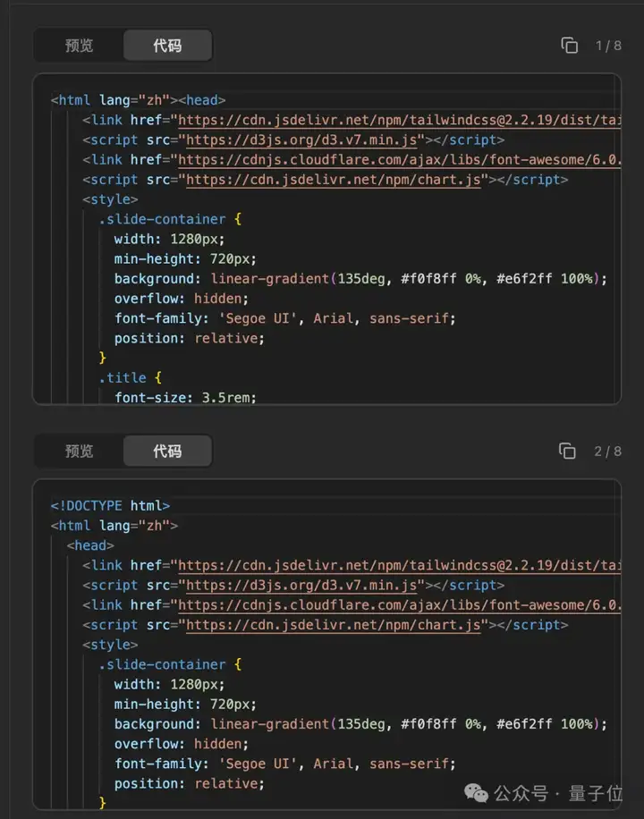Screen dimensions: 644x819
Task: Select 代码 tab in first block
Action: coord(166,46)
